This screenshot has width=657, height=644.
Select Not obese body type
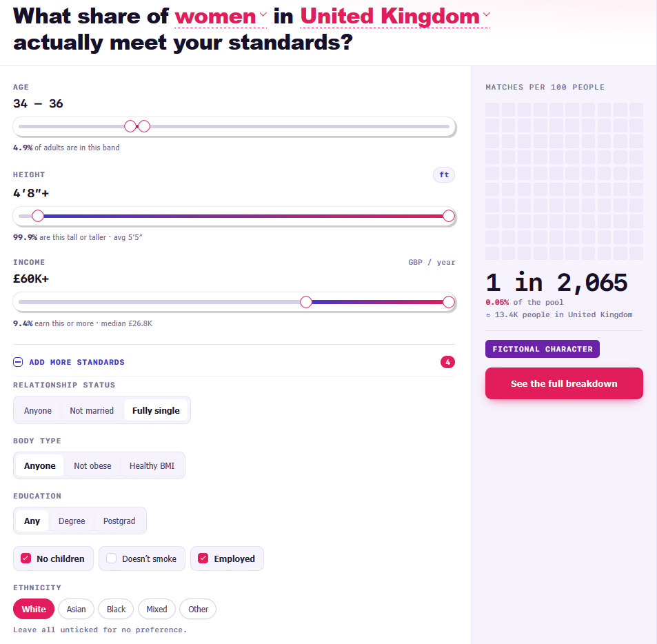pyautogui.click(x=92, y=466)
